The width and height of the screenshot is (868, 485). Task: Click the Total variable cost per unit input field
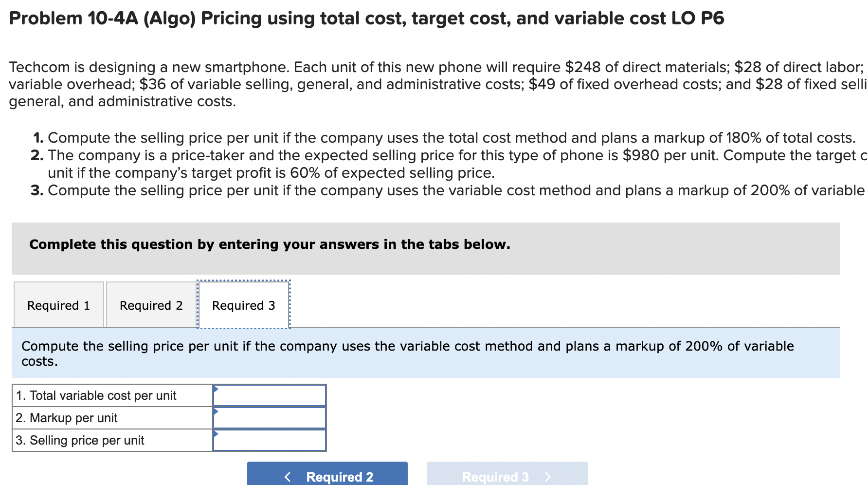click(x=271, y=395)
